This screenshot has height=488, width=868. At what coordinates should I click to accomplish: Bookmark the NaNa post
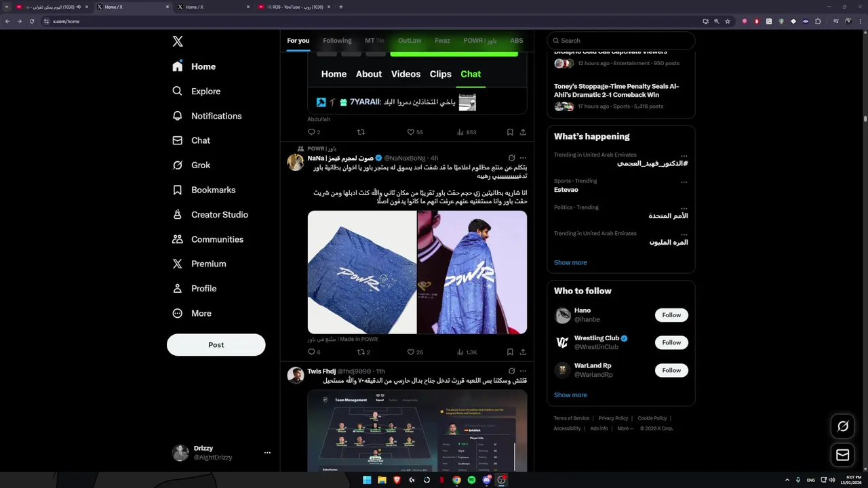(x=510, y=352)
